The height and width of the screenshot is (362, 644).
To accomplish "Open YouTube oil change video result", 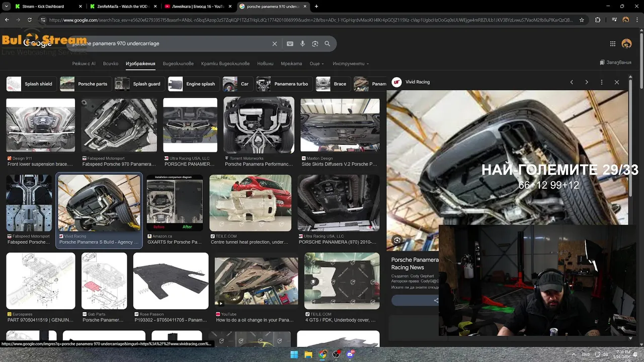I will [256, 281].
